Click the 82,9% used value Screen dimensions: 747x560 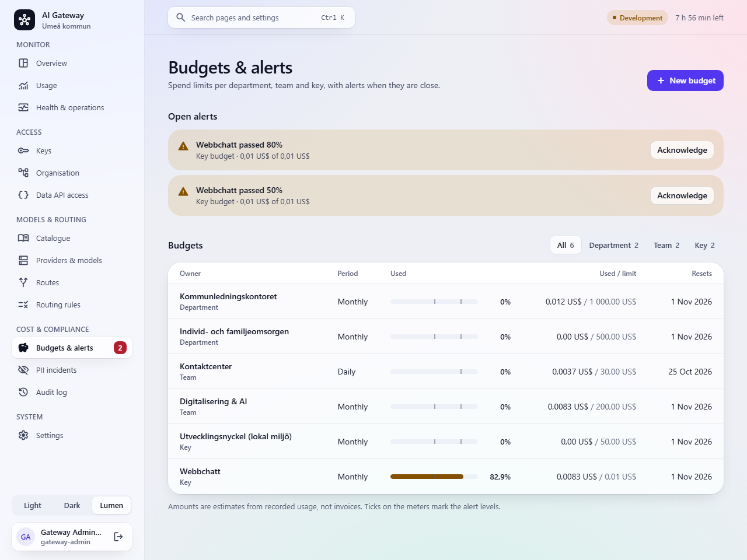[500, 477]
